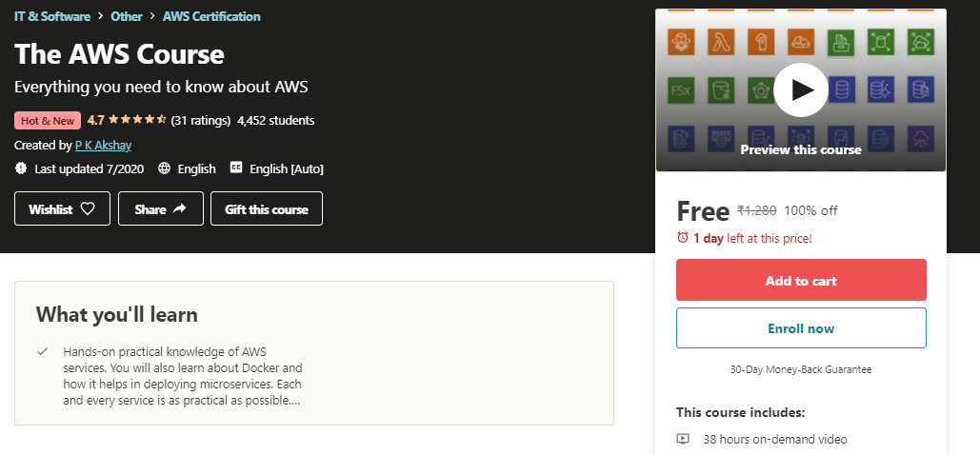Click the 4.7 rating number
980x455 pixels.
click(x=95, y=120)
